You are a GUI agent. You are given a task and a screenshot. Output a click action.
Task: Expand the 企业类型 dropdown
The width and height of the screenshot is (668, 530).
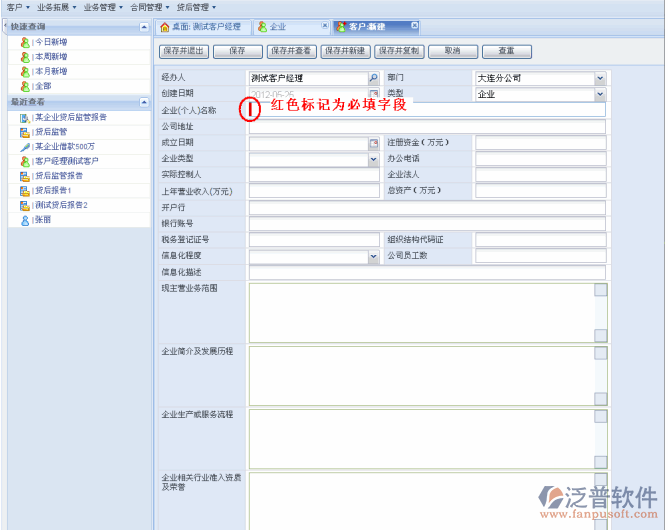point(374,159)
